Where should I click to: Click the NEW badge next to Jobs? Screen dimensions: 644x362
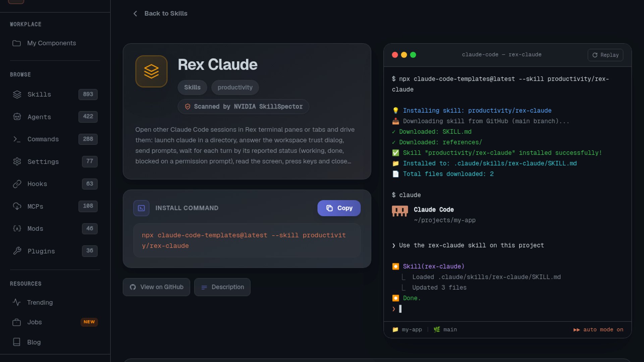coord(89,322)
